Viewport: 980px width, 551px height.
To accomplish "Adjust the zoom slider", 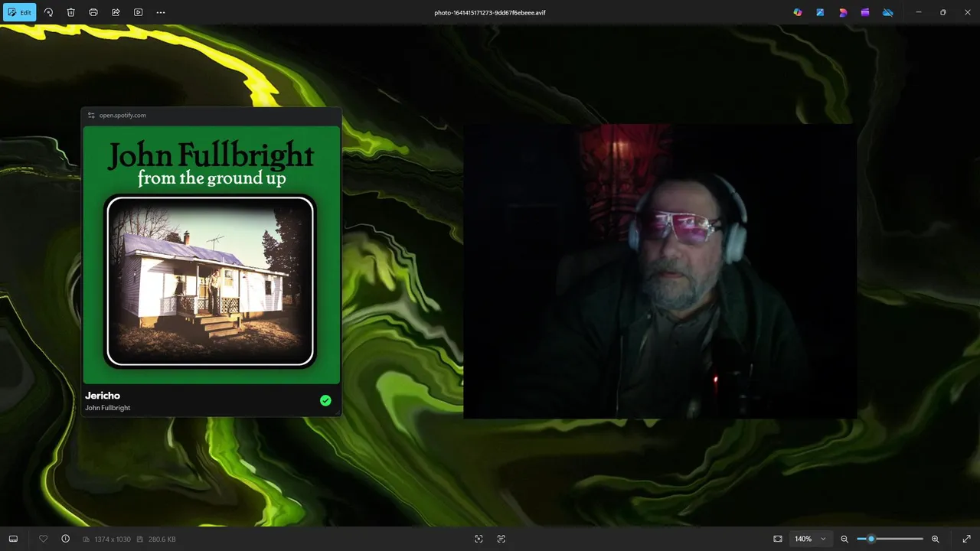I will 890,539.
